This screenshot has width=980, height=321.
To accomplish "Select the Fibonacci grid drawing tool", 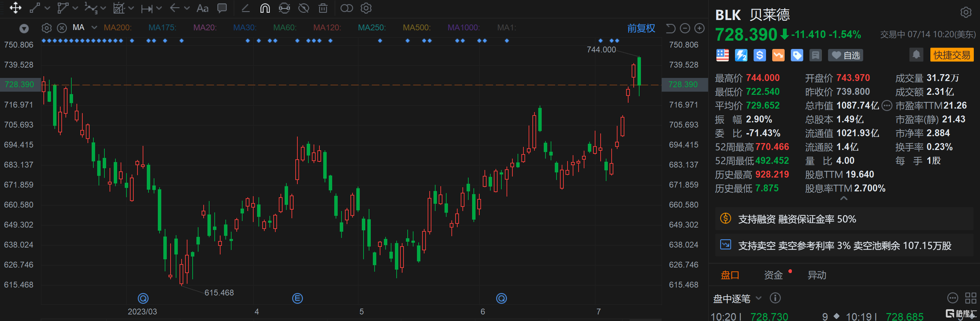I will click(x=119, y=8).
